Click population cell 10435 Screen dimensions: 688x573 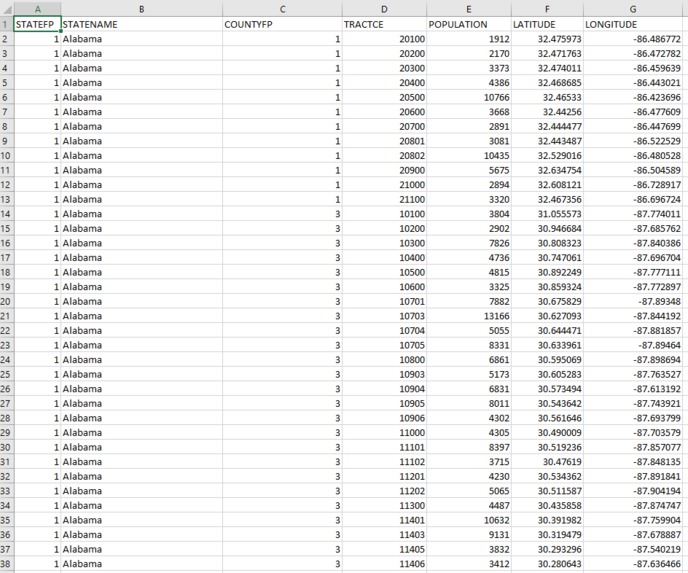tap(469, 155)
